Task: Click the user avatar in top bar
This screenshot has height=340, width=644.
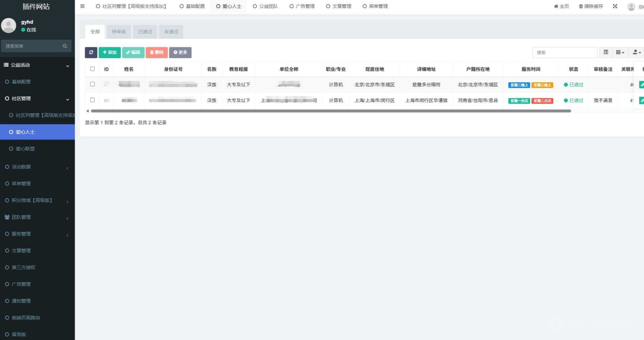Action: tap(631, 7)
